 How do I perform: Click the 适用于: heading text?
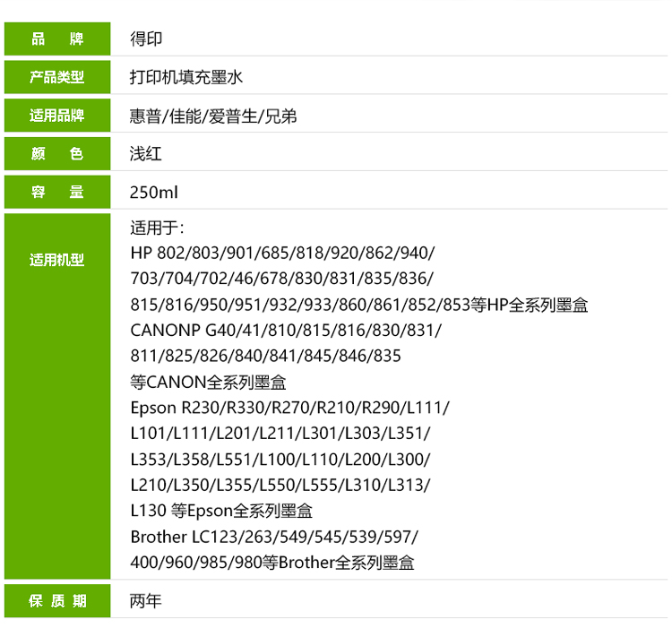pyautogui.click(x=158, y=228)
